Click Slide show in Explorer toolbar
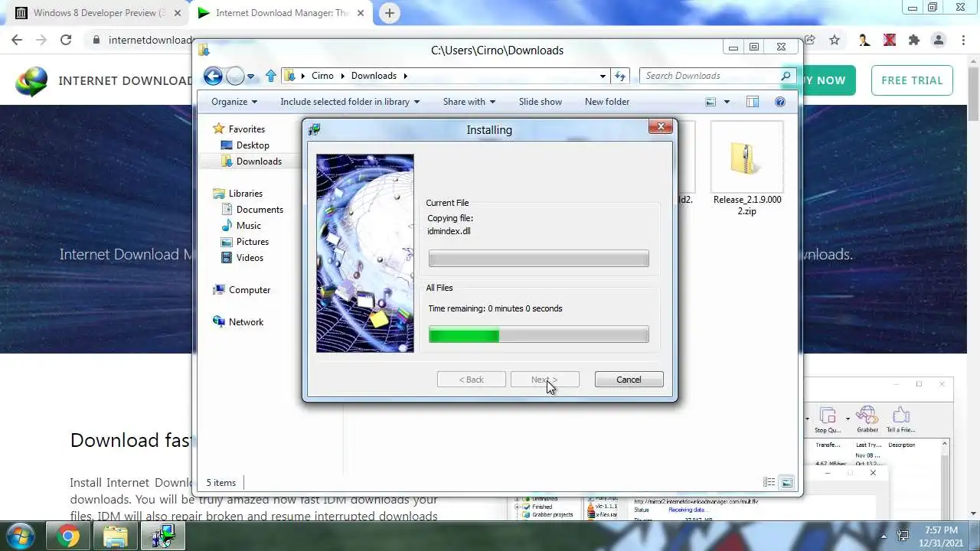Screen dimensions: 980x551 pos(540,102)
